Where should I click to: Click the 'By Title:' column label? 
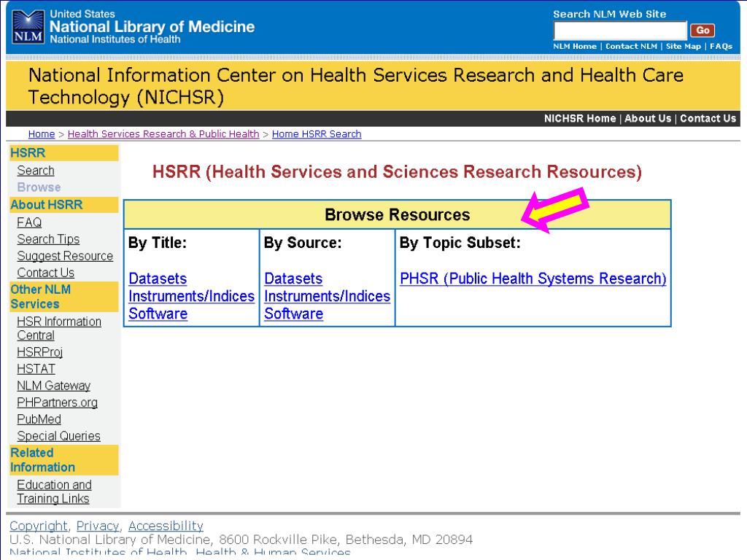click(158, 243)
